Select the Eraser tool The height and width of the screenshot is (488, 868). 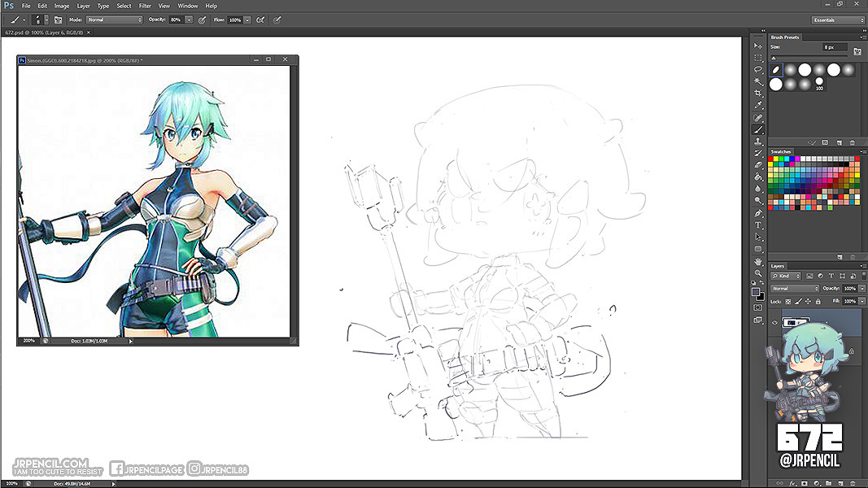pos(758,165)
